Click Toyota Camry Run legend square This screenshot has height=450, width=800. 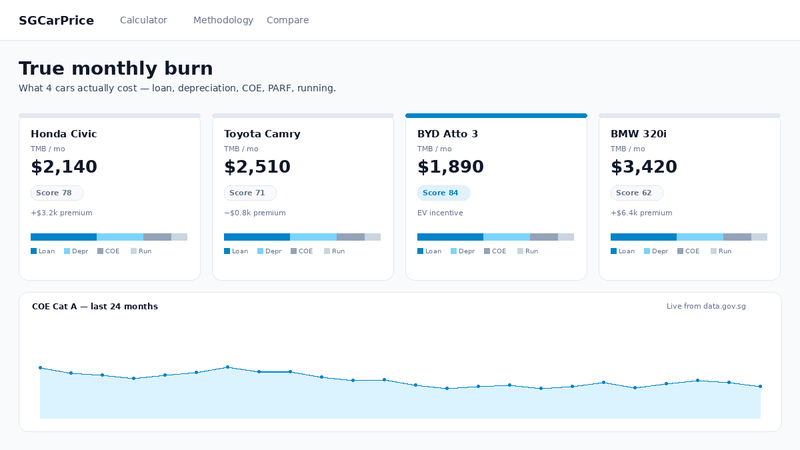coord(327,251)
